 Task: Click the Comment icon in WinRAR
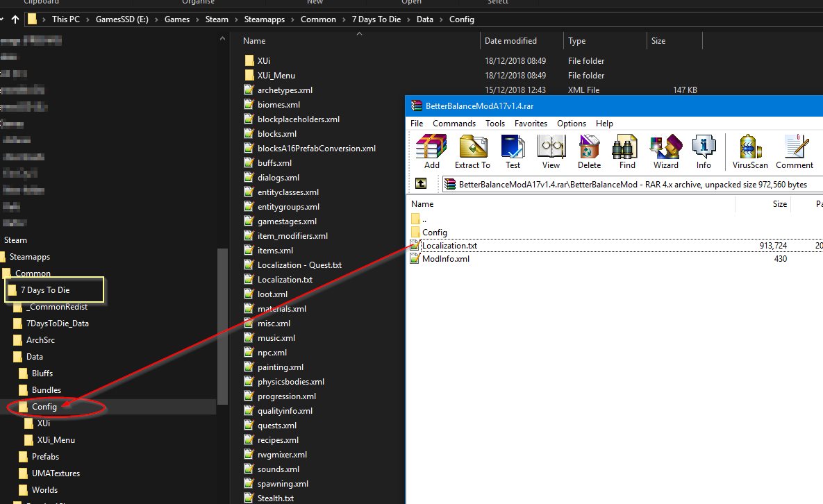[x=795, y=152]
